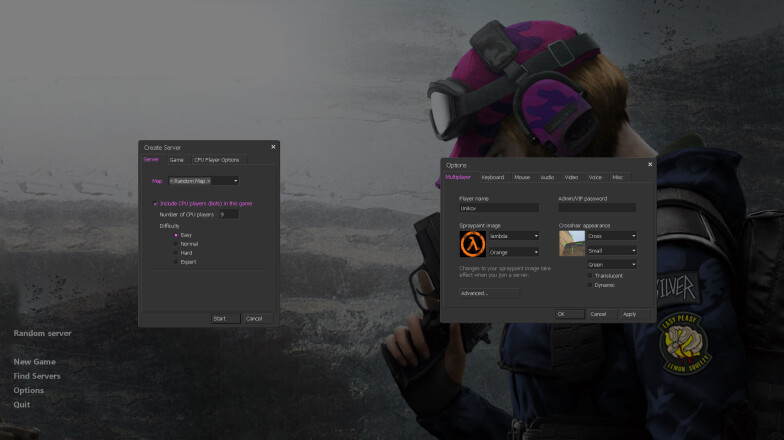Switch to Game tab in Create Server
784x440 pixels.
coord(177,160)
